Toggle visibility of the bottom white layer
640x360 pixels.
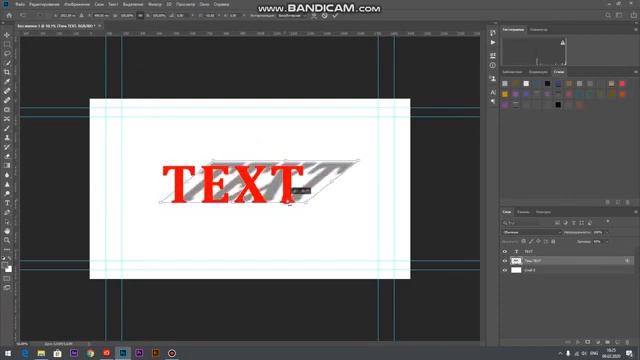(505, 270)
